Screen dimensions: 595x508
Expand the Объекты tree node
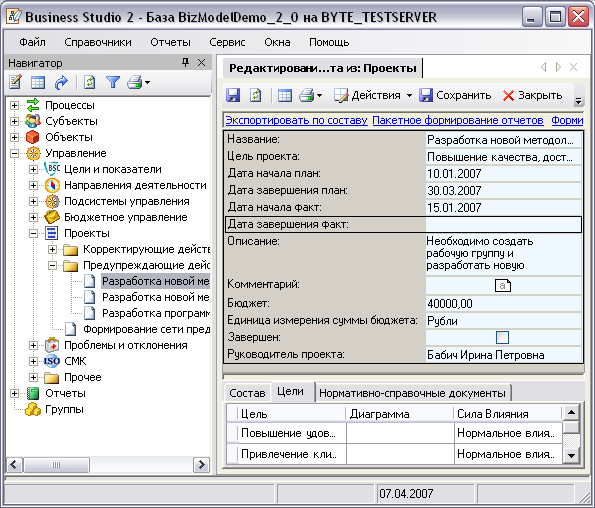click(14, 137)
